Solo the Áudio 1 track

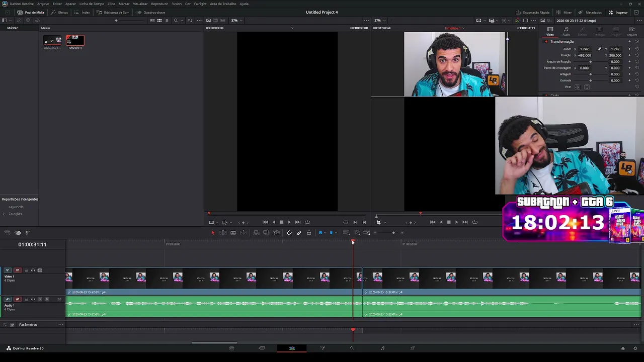pos(40,300)
